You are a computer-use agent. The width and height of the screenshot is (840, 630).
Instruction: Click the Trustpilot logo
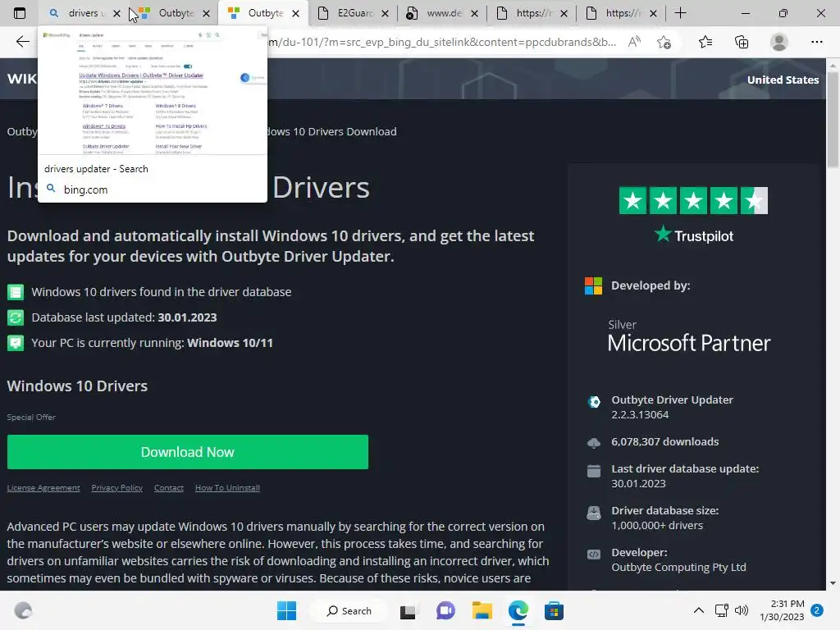coord(694,235)
